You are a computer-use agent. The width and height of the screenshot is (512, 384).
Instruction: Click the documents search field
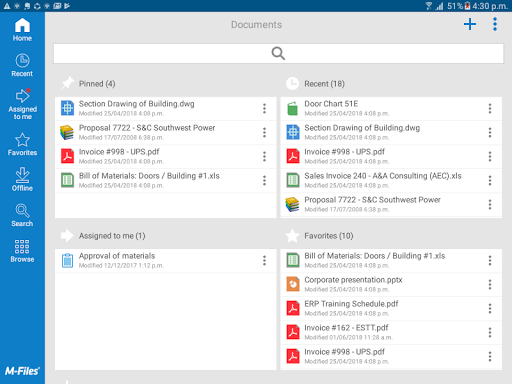click(x=278, y=53)
